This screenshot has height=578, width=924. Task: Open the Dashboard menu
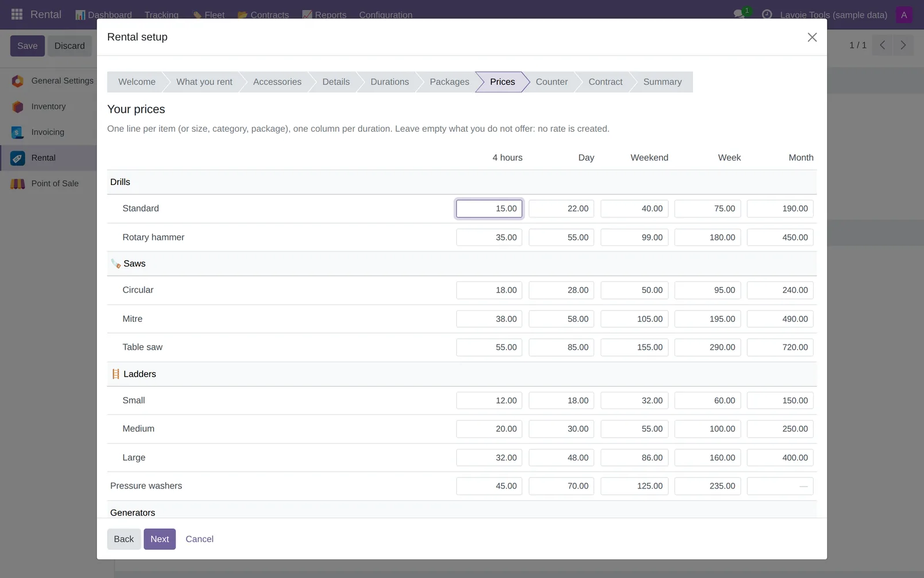[104, 15]
